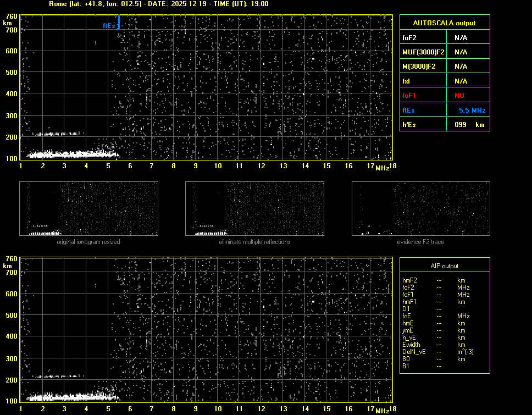Open the evidence F2 trace thumbnail

tap(420, 209)
